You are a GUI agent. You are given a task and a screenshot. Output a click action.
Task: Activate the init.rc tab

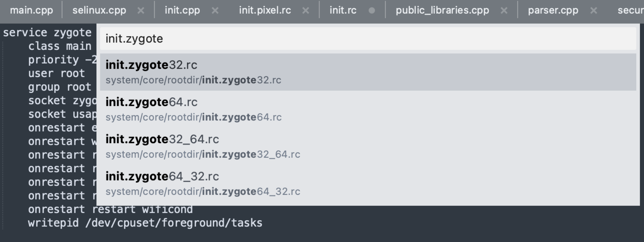343,10
